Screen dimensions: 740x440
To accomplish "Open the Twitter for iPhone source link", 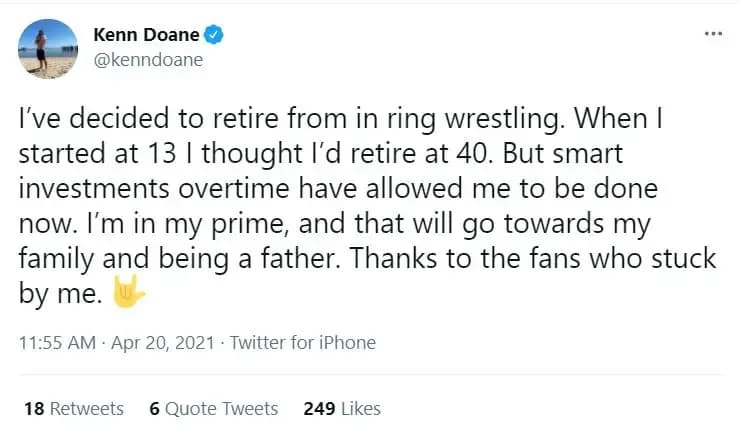I will 303,342.
